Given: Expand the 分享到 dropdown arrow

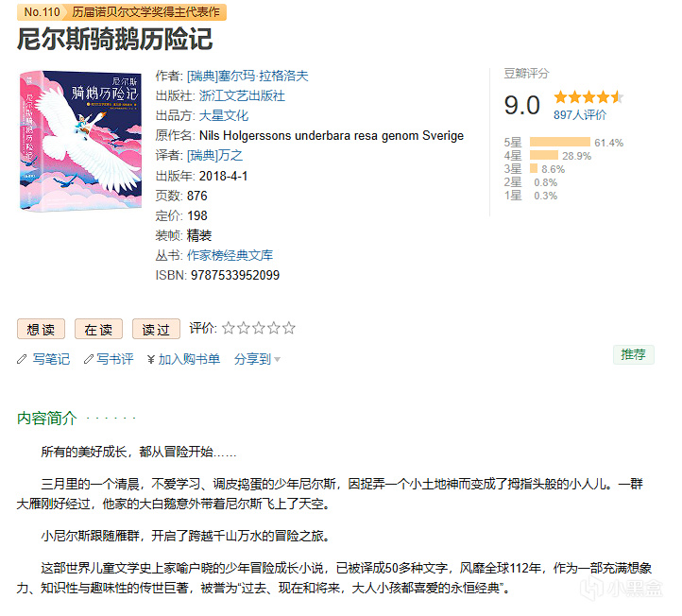Looking at the screenshot, I should 277,360.
